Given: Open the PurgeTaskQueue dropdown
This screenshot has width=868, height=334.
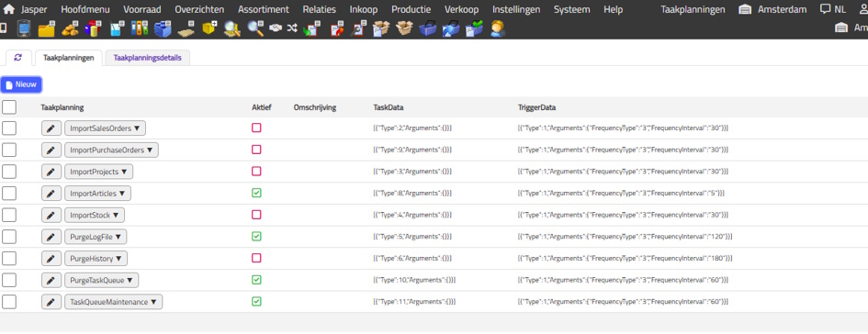Looking at the screenshot, I should 101,281.
